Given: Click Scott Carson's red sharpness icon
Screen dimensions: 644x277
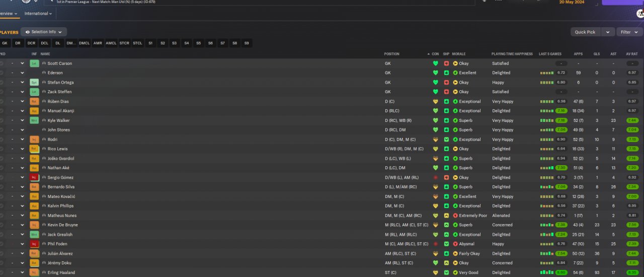Looking at the screenshot, I should tap(446, 63).
